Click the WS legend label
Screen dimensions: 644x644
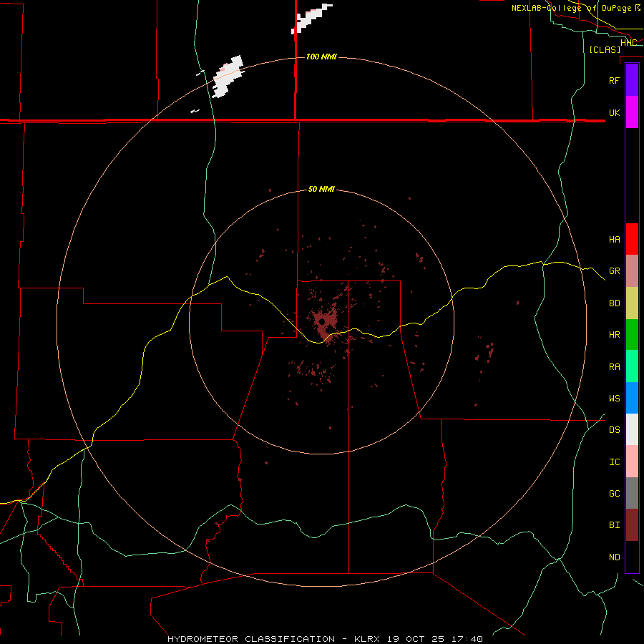(x=614, y=399)
